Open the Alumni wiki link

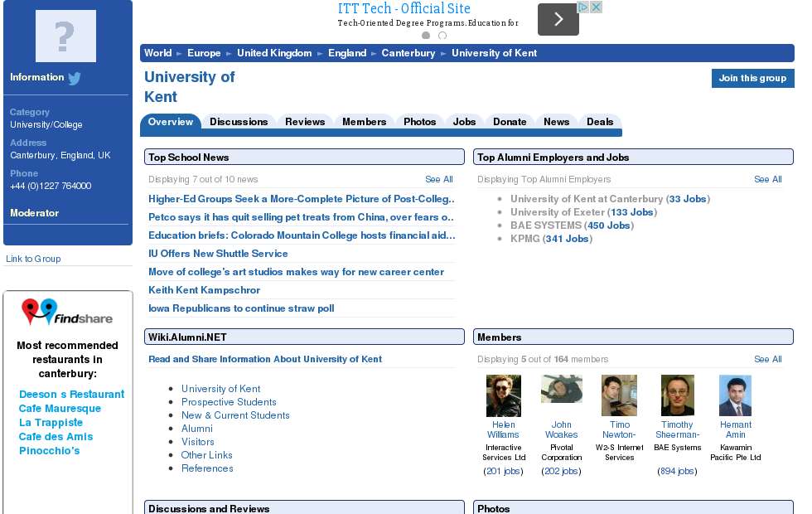tap(197, 429)
